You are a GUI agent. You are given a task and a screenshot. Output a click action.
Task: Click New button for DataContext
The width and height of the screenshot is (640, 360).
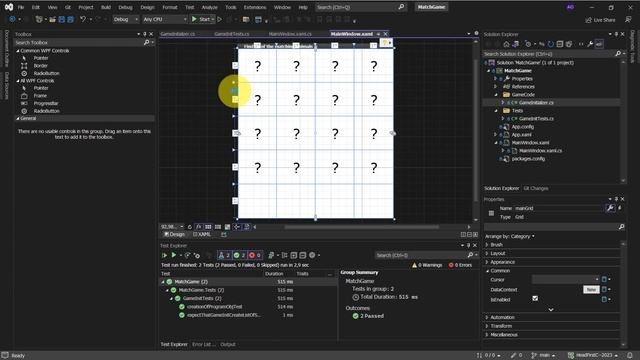click(591, 289)
